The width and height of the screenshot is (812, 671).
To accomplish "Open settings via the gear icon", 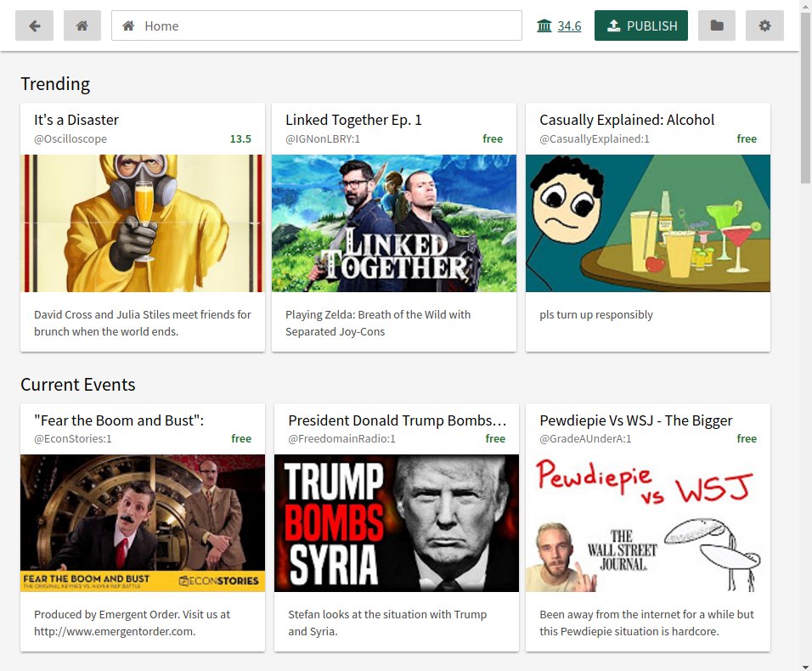I will (764, 25).
